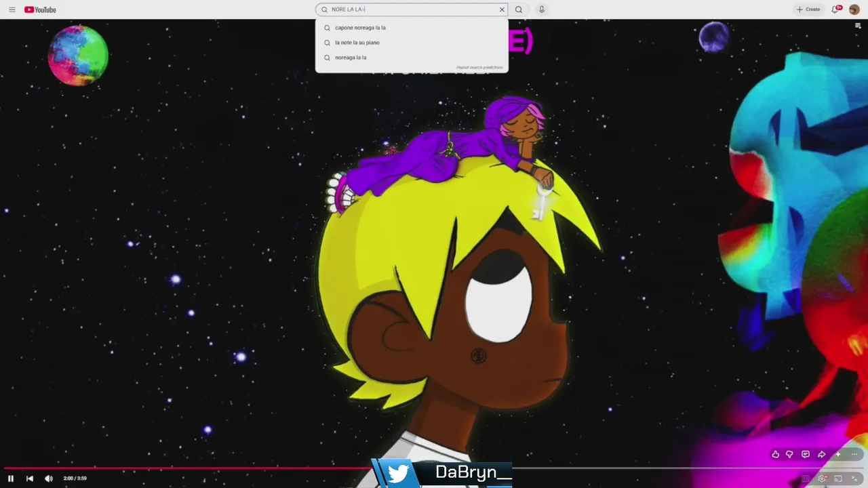Open the YouTube guide hamburger menu
This screenshot has width=868, height=488.
(12, 9)
